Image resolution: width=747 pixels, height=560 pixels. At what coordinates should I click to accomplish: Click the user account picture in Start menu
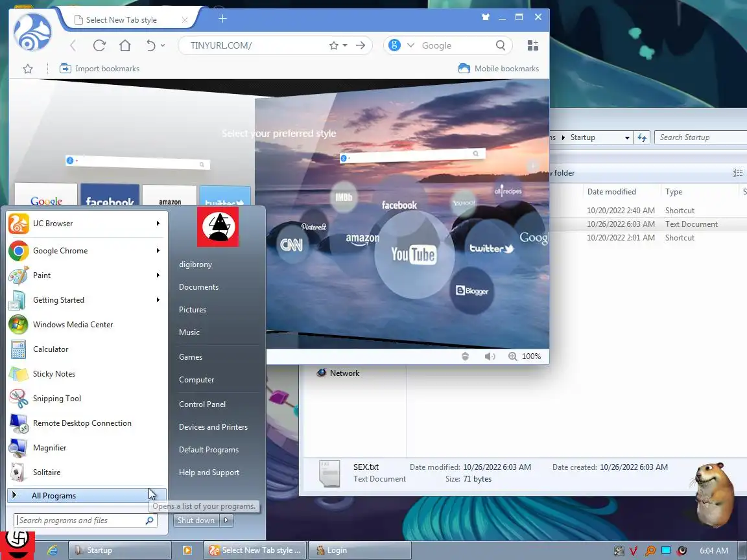(218, 227)
